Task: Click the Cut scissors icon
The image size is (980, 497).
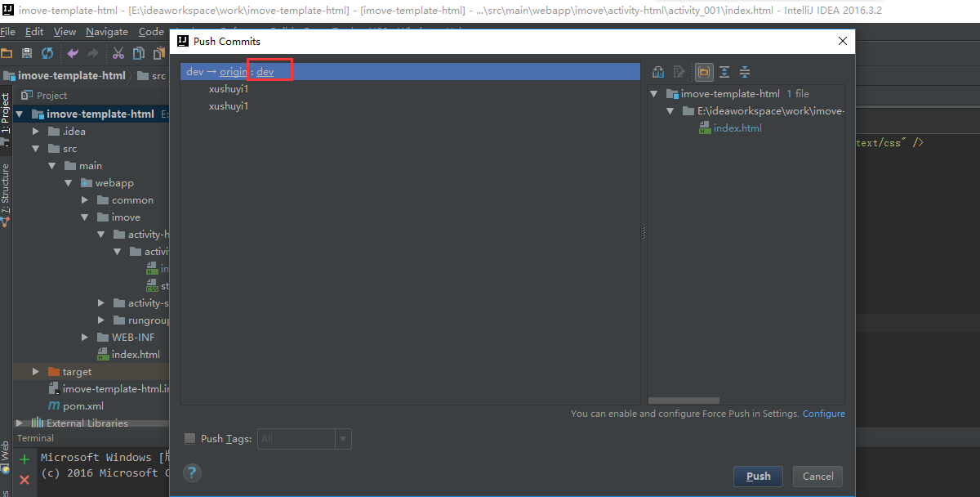Action: coord(118,53)
